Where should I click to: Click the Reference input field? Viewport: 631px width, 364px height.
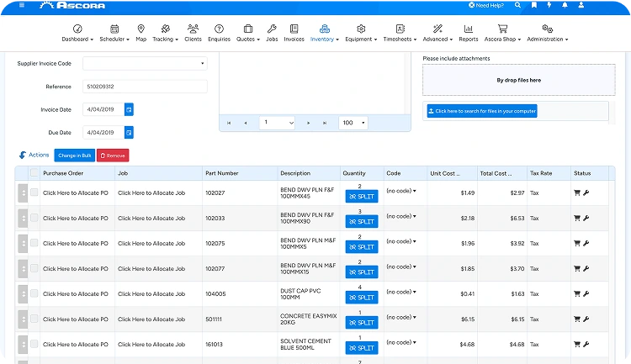pyautogui.click(x=145, y=87)
